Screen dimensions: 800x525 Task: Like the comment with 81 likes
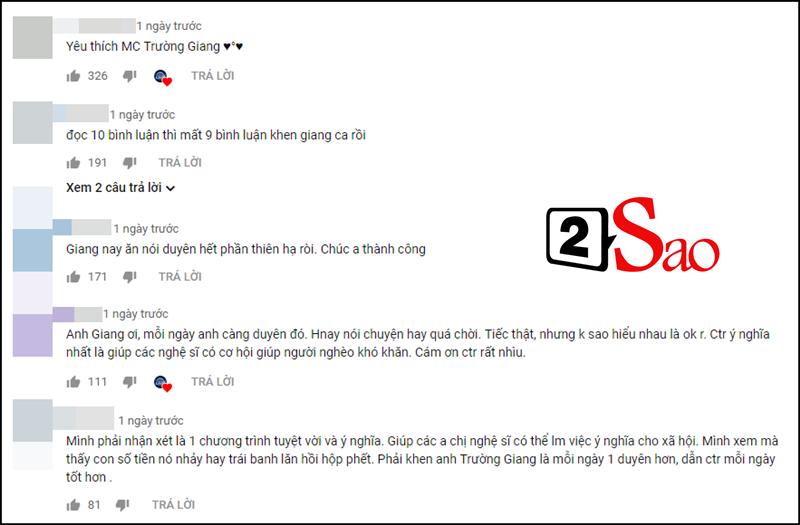coord(73,505)
